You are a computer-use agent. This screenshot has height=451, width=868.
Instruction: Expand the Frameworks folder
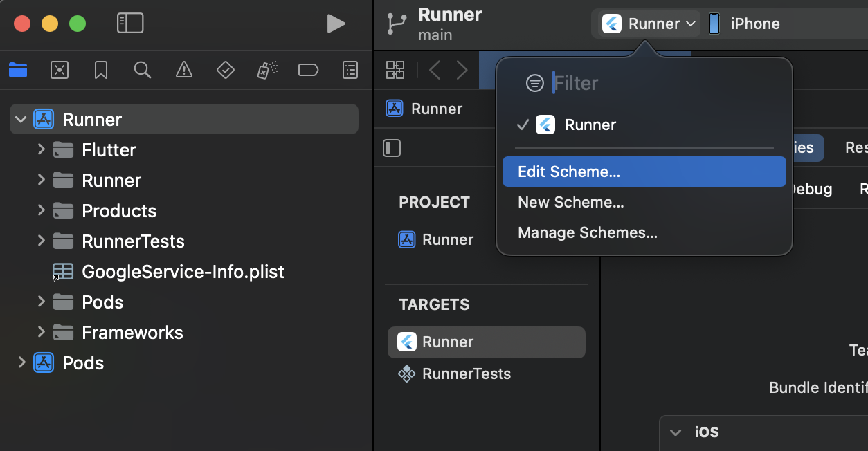tap(41, 332)
